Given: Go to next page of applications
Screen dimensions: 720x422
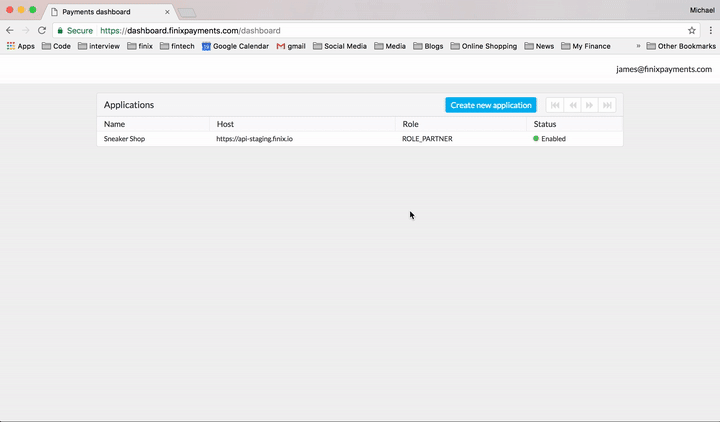Looking at the screenshot, I should pos(590,105).
